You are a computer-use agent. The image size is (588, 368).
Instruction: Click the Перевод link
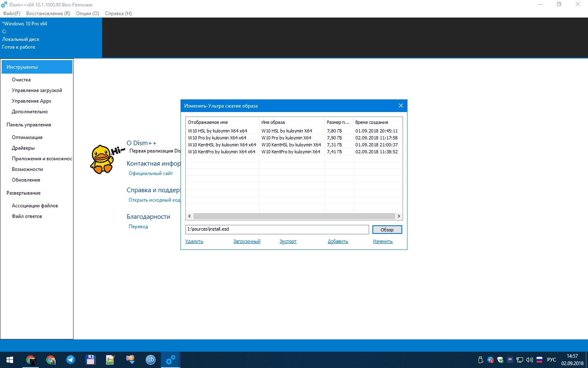(138, 227)
